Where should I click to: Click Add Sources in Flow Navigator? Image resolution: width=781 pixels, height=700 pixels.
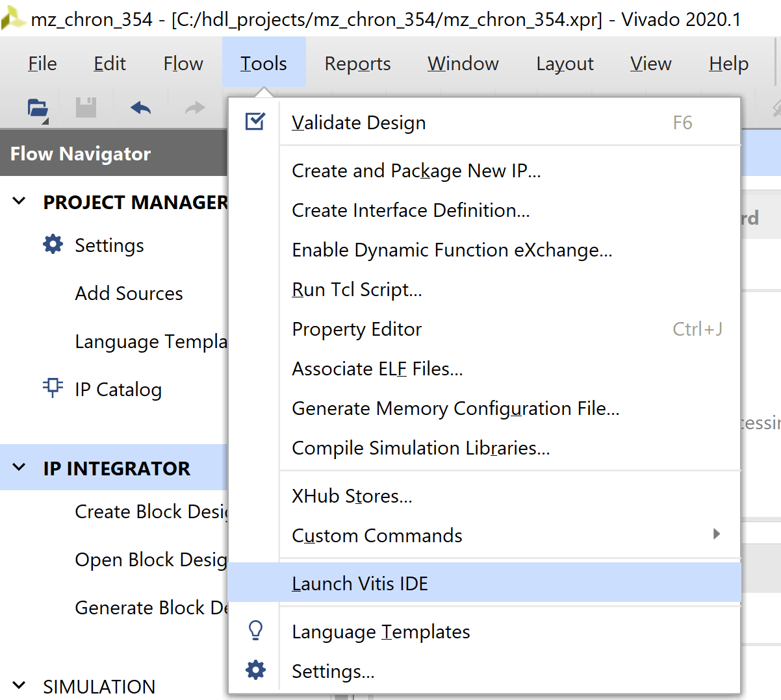pos(129,294)
